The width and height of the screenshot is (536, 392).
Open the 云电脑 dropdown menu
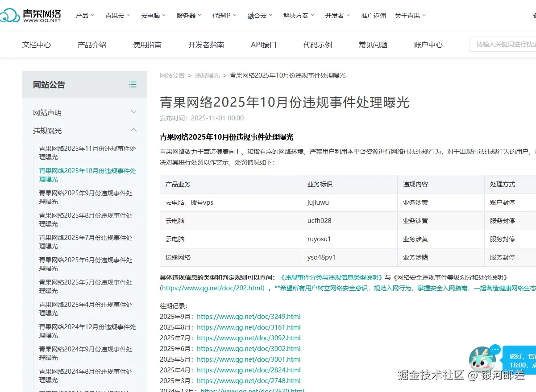(154, 16)
